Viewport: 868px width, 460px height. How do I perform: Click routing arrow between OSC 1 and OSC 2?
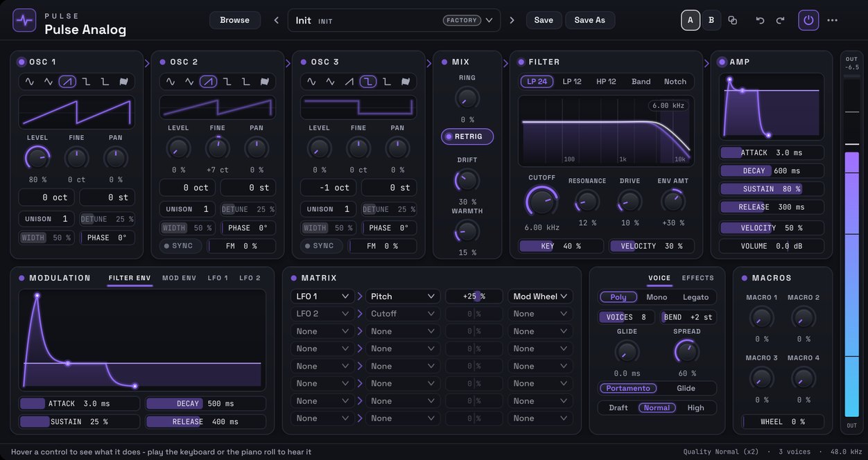(146, 64)
